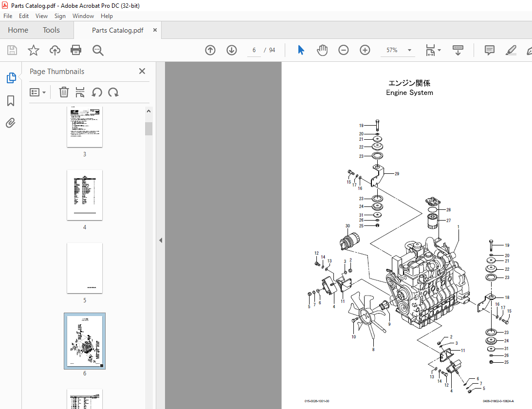Viewport: 532px width, 409px height.
Task: Open the Edit menu
Action: pyautogui.click(x=24, y=16)
